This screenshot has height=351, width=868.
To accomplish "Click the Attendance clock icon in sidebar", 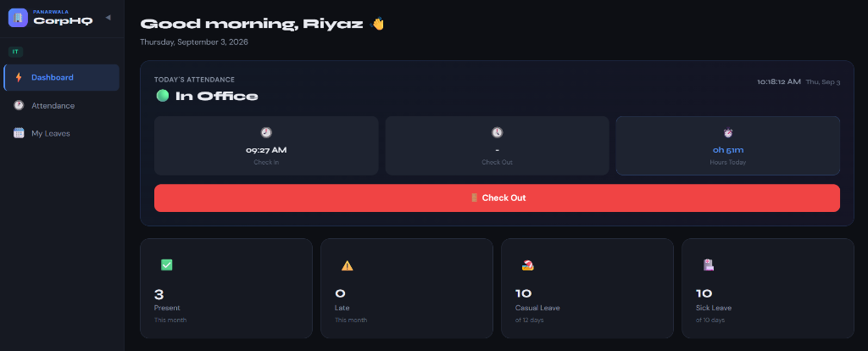I will [19, 105].
